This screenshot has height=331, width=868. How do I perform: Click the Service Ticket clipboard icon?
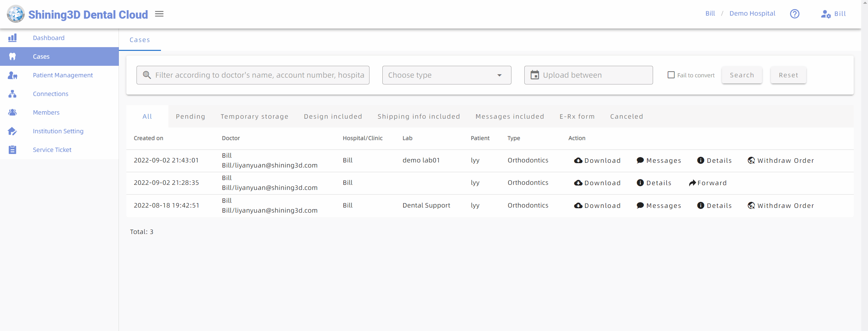pyautogui.click(x=13, y=150)
